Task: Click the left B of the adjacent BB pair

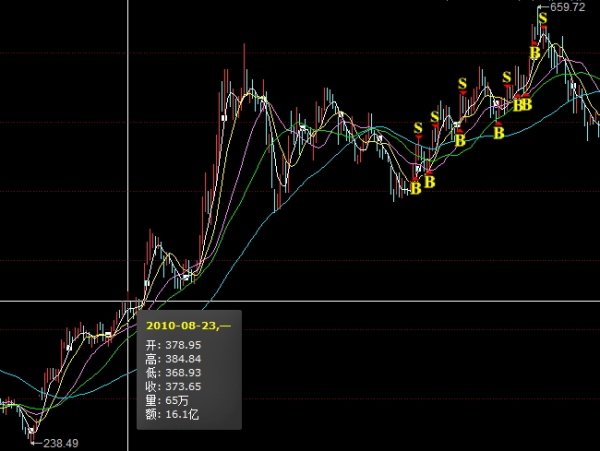Action: tap(518, 104)
